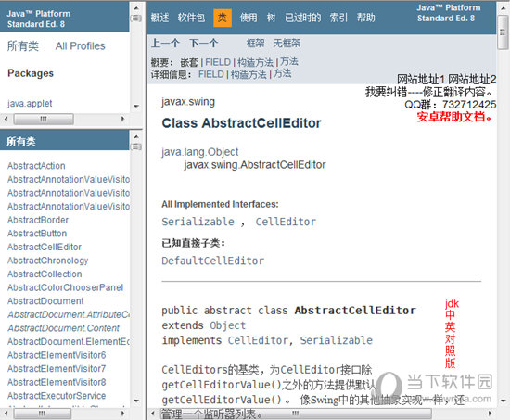The width and height of the screenshot is (510, 420).
Task: Open the 所有类 link in packages frame
Action: [23, 45]
